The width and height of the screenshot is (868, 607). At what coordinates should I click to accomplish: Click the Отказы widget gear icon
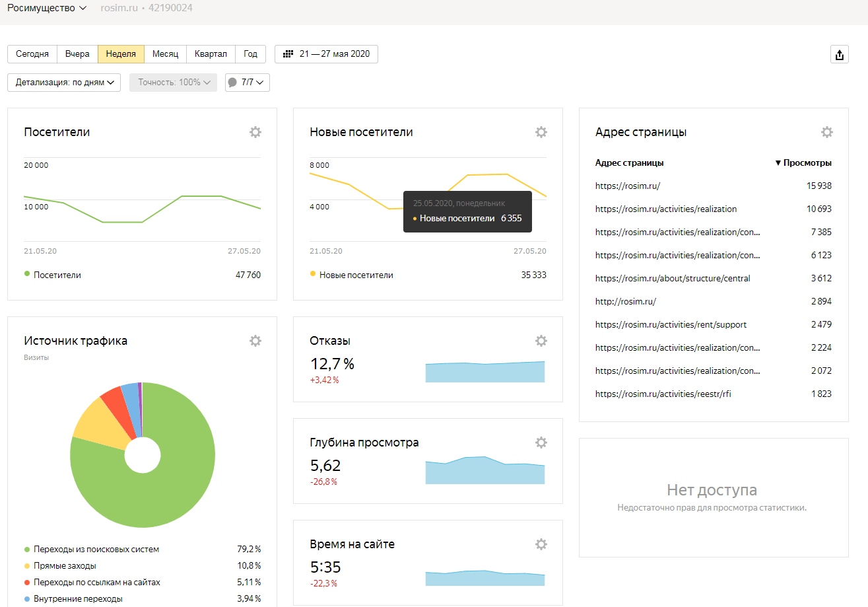tap(541, 341)
